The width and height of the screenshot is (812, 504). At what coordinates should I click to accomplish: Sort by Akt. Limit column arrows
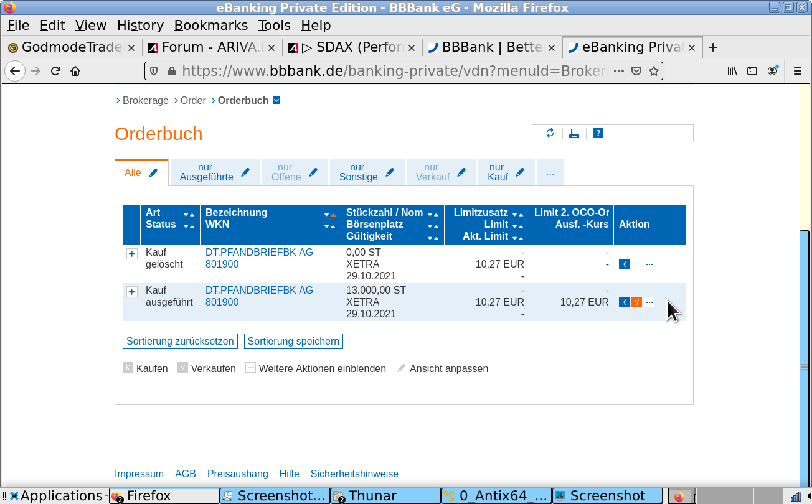(517, 238)
